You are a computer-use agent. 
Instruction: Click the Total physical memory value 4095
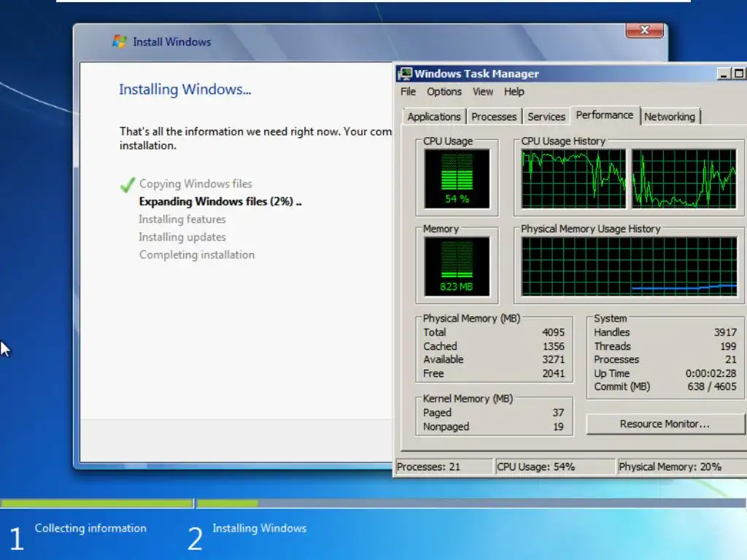coord(553,332)
